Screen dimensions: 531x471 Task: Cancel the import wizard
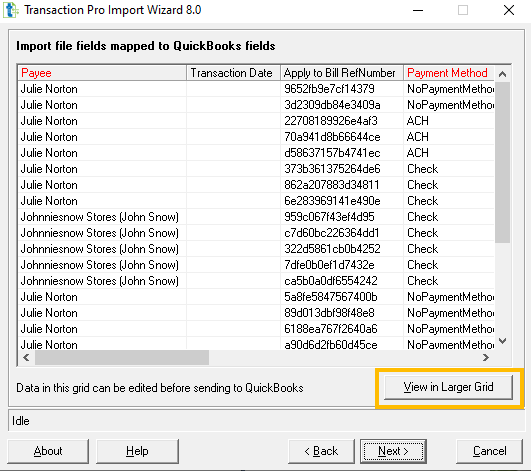pyautogui.click(x=489, y=451)
